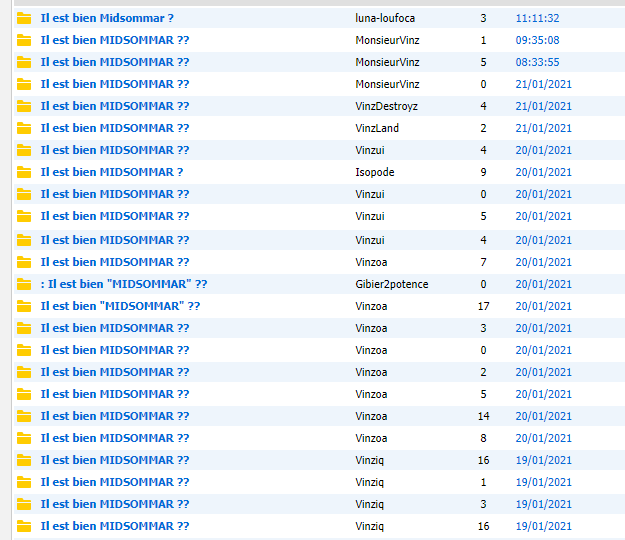Open Vinzoa's MIDSOMMAR topic title with 3 replies

[x=115, y=328]
